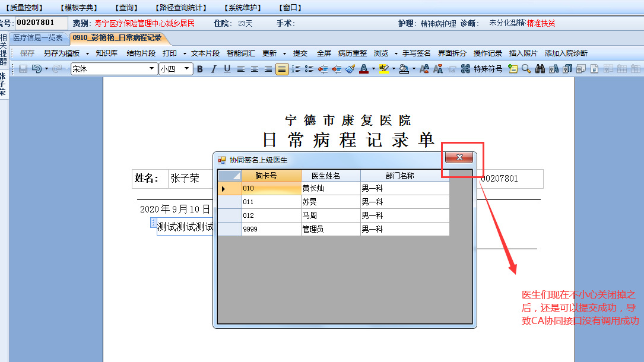This screenshot has width=644, height=362.
Task: Decrease paragraph indent
Action: pos(323,69)
